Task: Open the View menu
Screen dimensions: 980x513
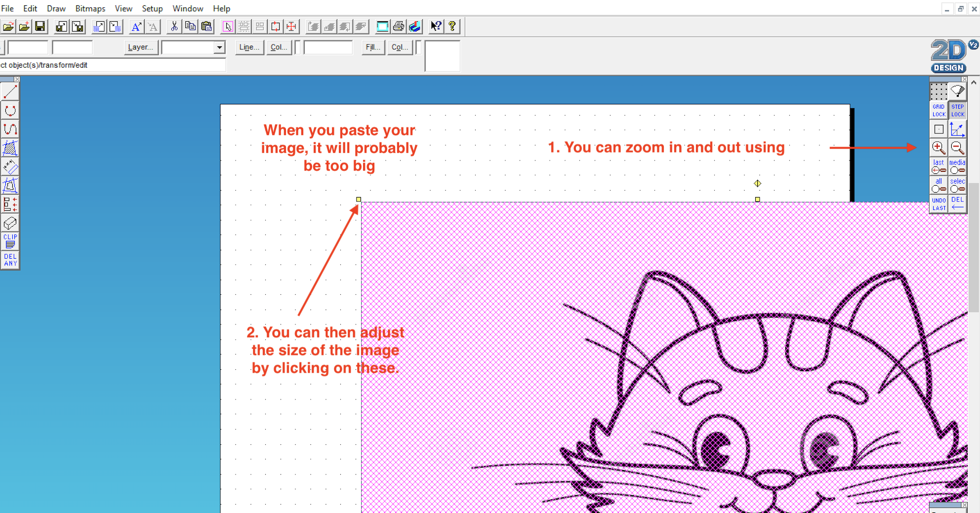Action: (123, 8)
